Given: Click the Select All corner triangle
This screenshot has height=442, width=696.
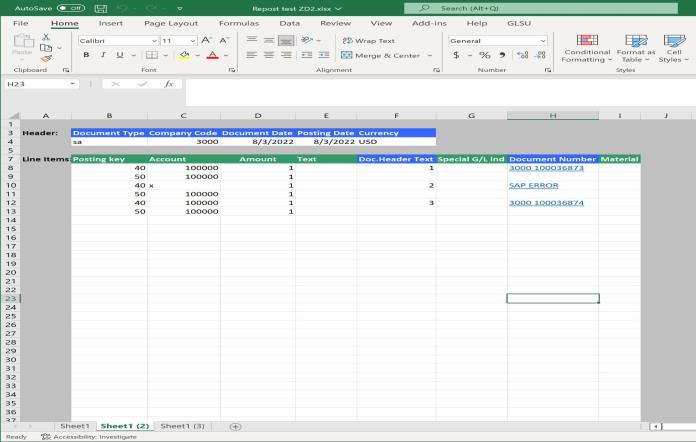Looking at the screenshot, I should point(13,115).
